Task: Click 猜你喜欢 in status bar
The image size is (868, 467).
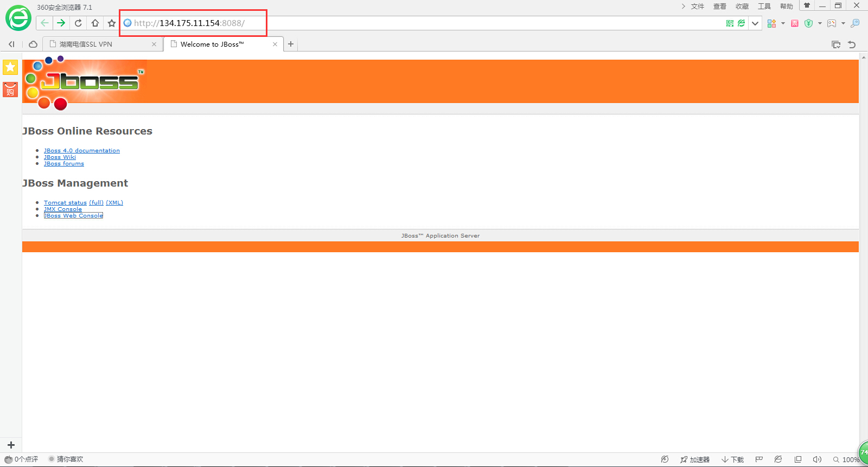Action: click(x=66, y=459)
